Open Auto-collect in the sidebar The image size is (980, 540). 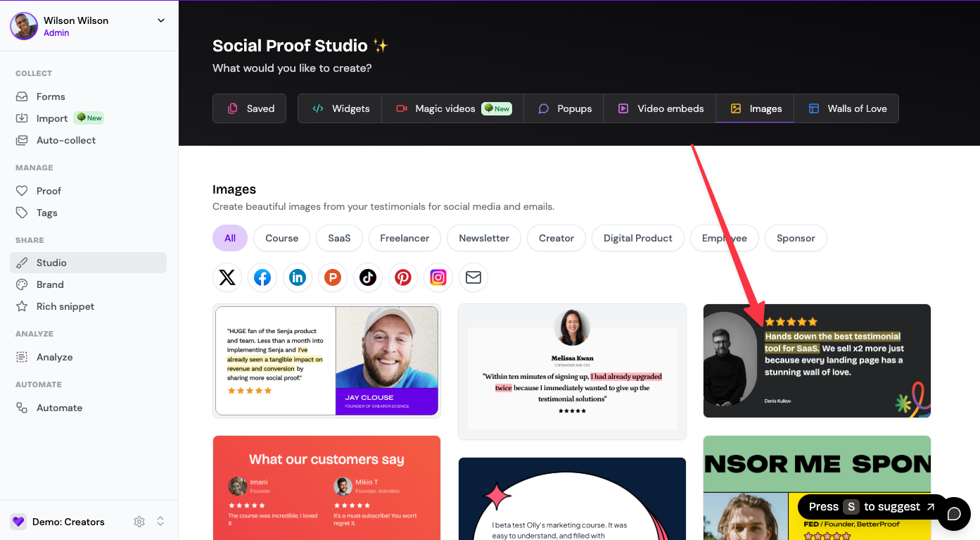click(89, 140)
